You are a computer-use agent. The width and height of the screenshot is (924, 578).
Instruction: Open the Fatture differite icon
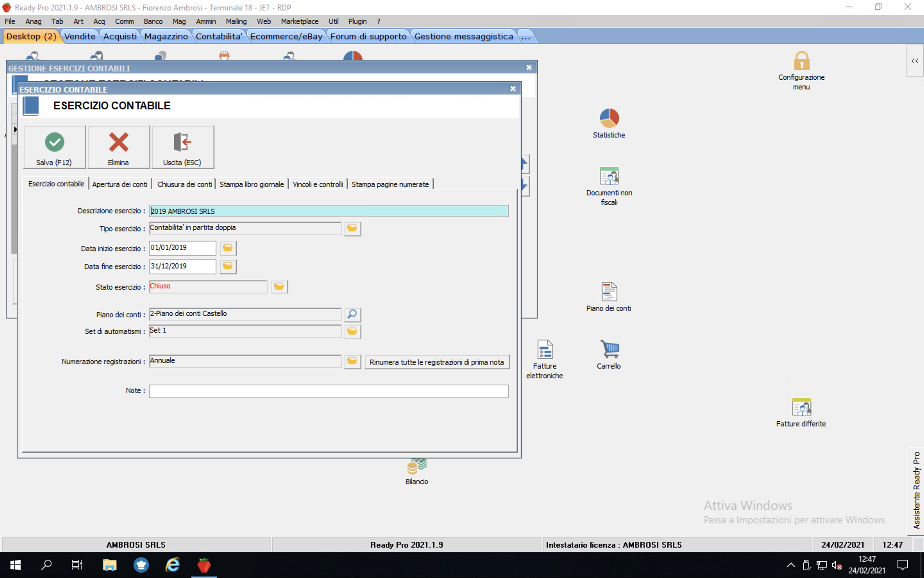pos(801,412)
